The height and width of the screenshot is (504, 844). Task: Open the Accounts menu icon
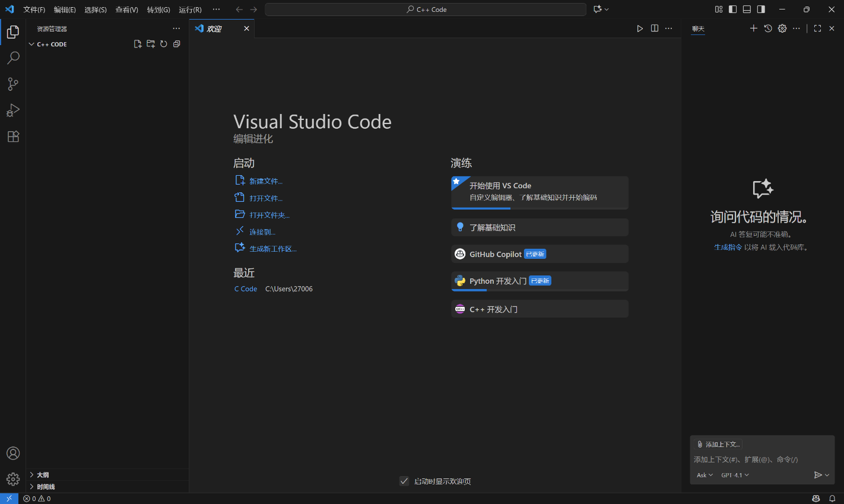[13, 454]
